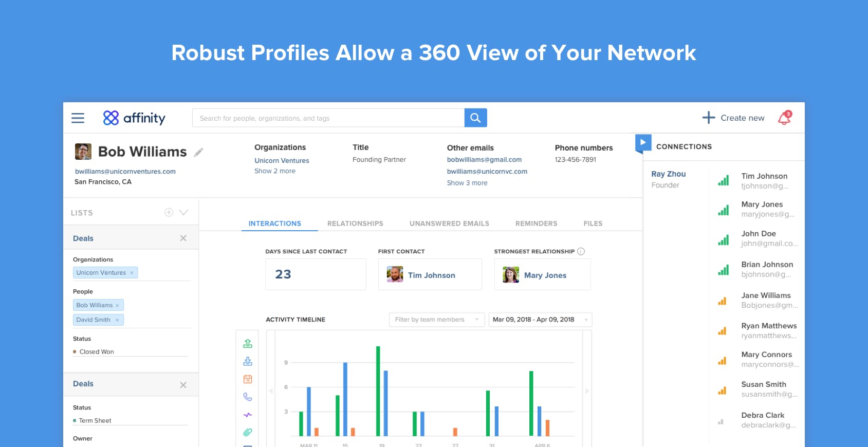The width and height of the screenshot is (868, 447).
Task: Toggle sent emails icon in timeline
Action: click(x=248, y=344)
